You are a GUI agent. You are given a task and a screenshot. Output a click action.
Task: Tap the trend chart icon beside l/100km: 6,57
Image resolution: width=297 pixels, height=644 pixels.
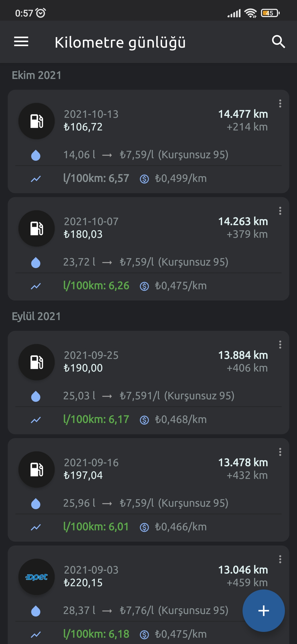tap(36, 179)
